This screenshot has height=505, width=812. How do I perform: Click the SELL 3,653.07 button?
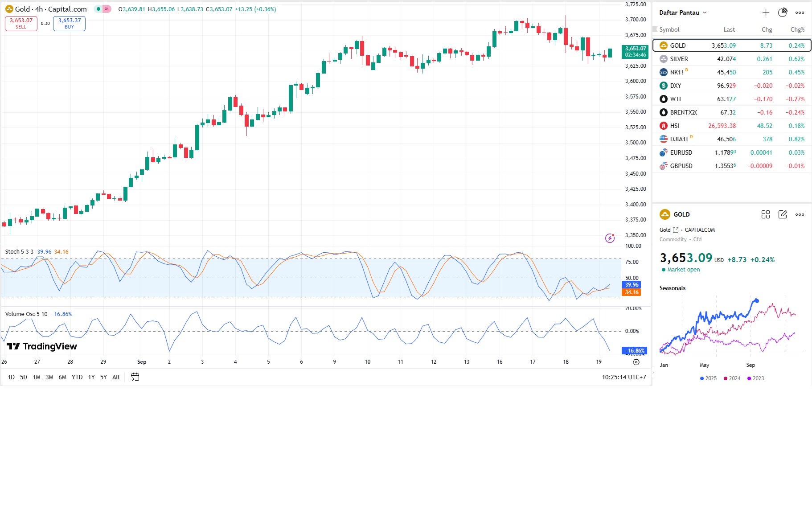click(21, 23)
